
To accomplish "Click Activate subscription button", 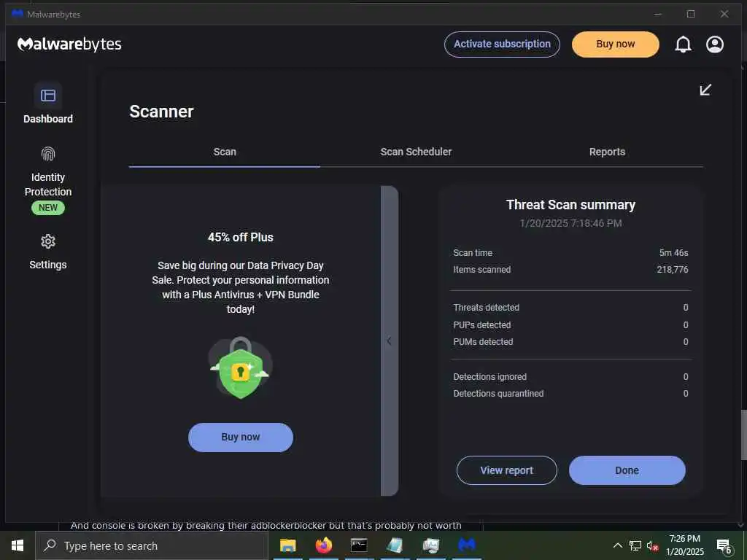I will coord(502,44).
